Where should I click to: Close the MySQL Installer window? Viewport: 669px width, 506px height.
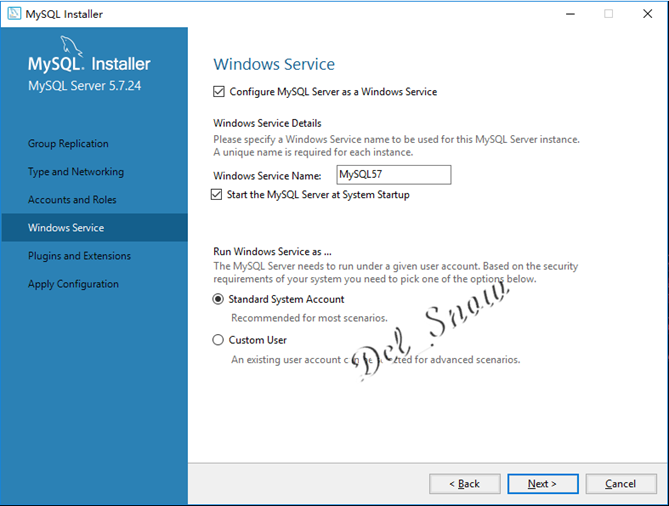(x=647, y=14)
